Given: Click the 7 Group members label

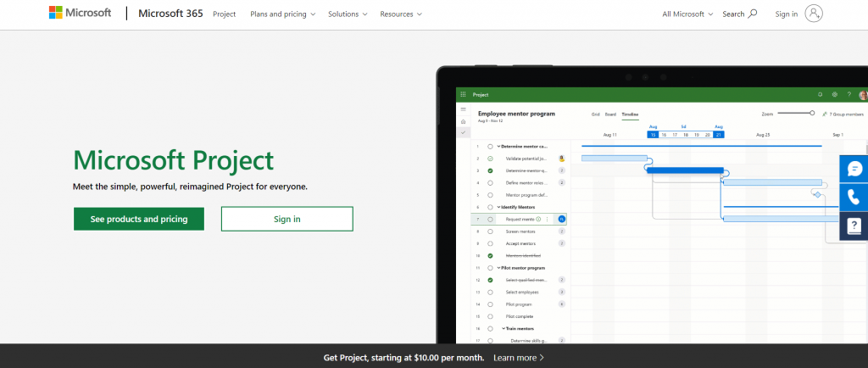Looking at the screenshot, I should click(847, 114).
